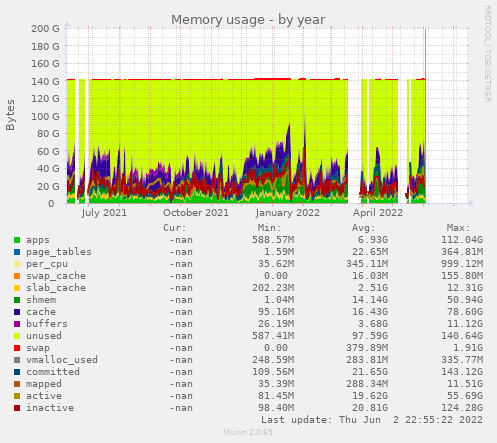Click the 'January 2022' axis label
Viewport: 497px width, 443px height.
point(288,213)
